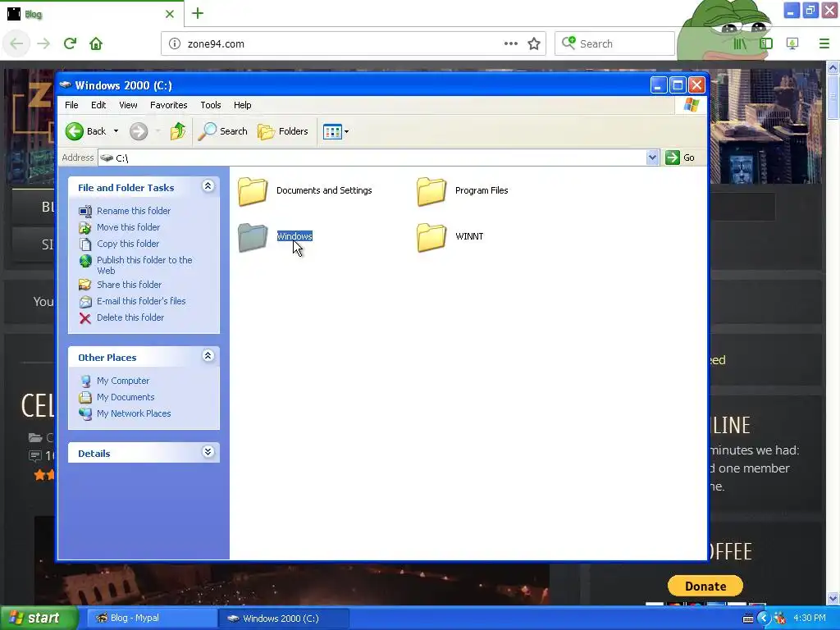
Task: Click Copy this folder
Action: click(127, 244)
